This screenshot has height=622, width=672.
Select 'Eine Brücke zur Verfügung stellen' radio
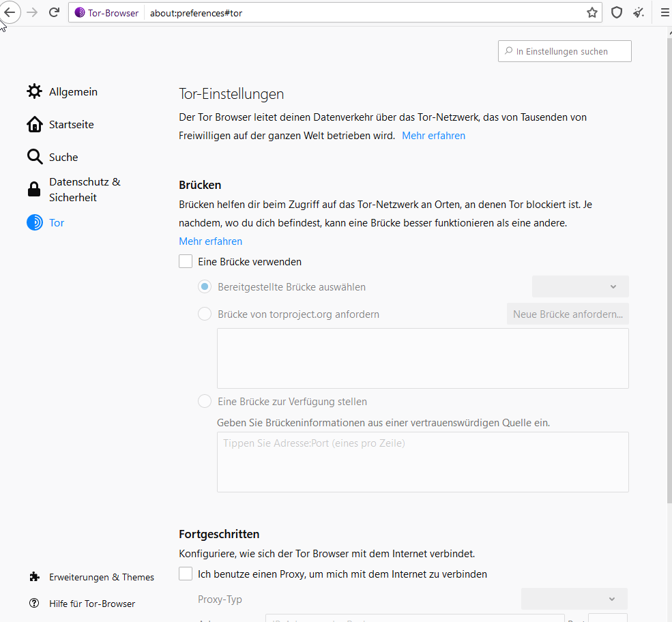[x=205, y=402]
